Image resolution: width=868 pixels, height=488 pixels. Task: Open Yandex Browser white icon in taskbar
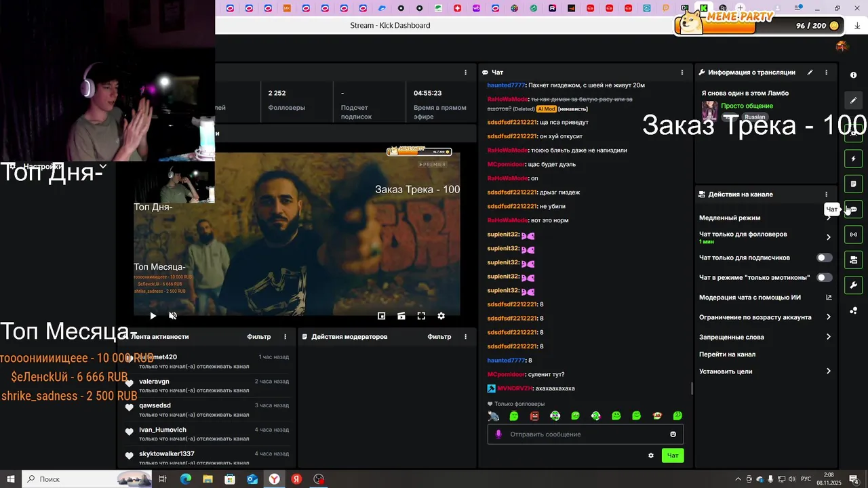click(275, 479)
